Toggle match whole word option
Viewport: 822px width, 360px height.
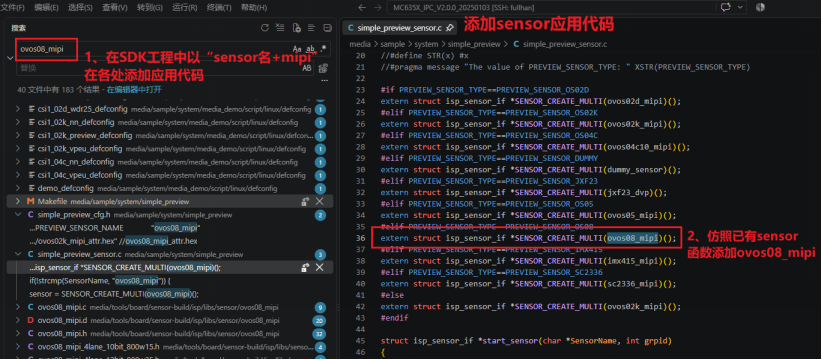point(310,49)
